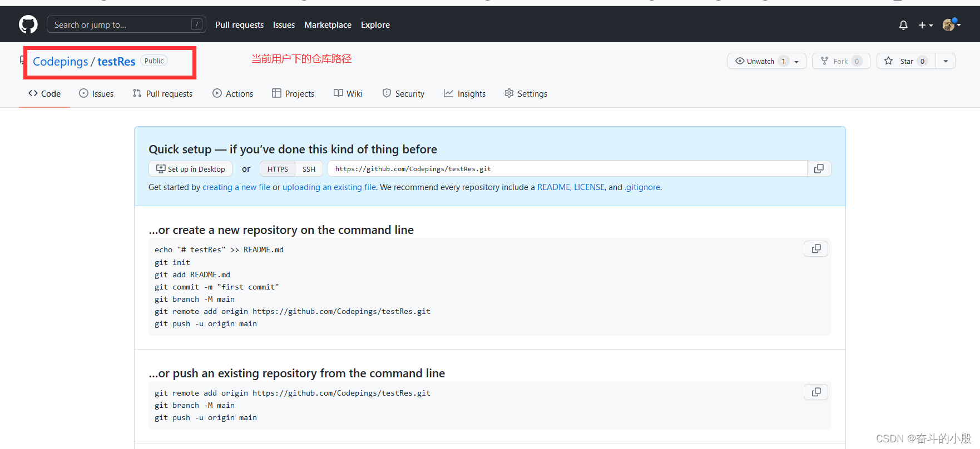The image size is (980, 449).
Task: Select the HTTPS clone option
Action: tap(278, 169)
